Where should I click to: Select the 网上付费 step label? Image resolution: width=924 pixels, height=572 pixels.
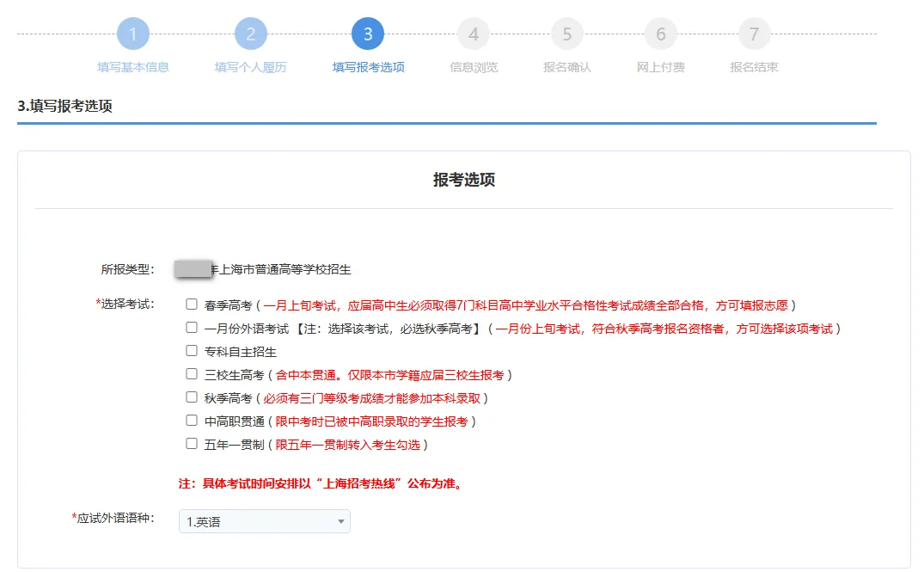point(661,67)
